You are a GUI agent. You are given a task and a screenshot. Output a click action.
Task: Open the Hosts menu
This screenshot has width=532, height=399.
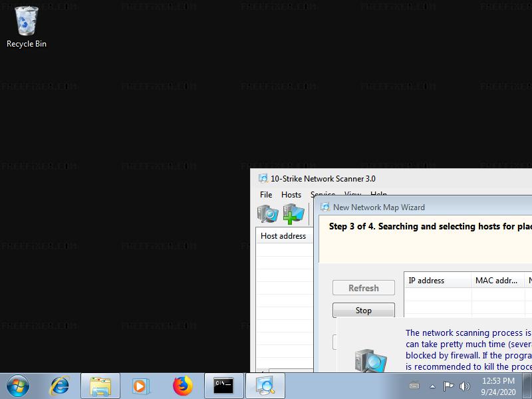(291, 195)
